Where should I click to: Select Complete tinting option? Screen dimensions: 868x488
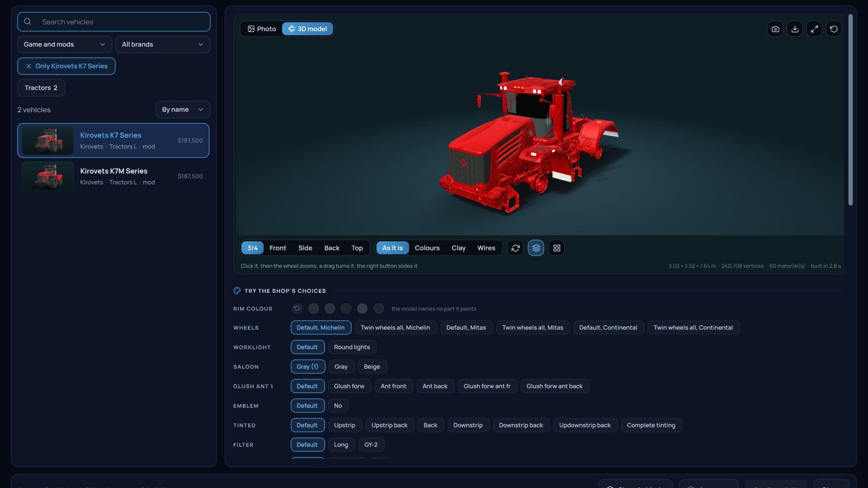coord(651,425)
